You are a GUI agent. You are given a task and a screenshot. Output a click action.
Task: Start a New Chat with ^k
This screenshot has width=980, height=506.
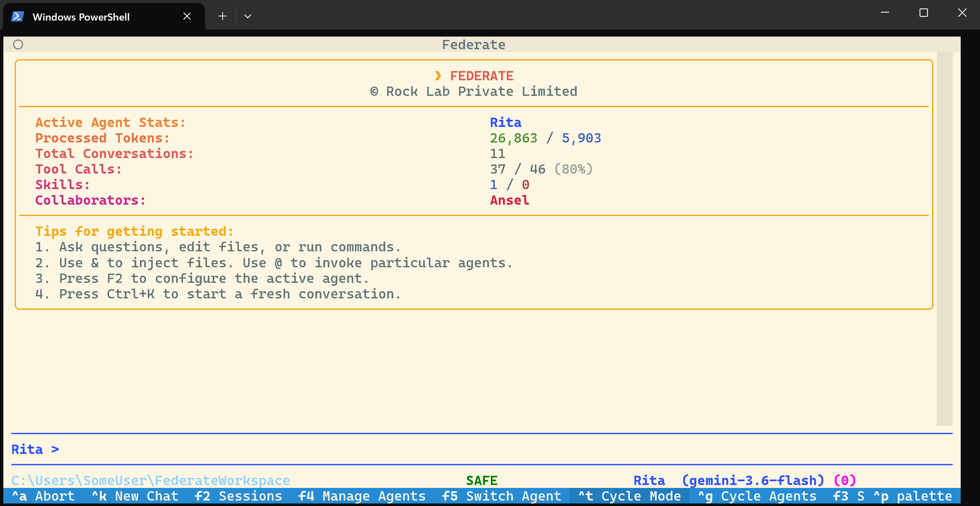(x=135, y=496)
